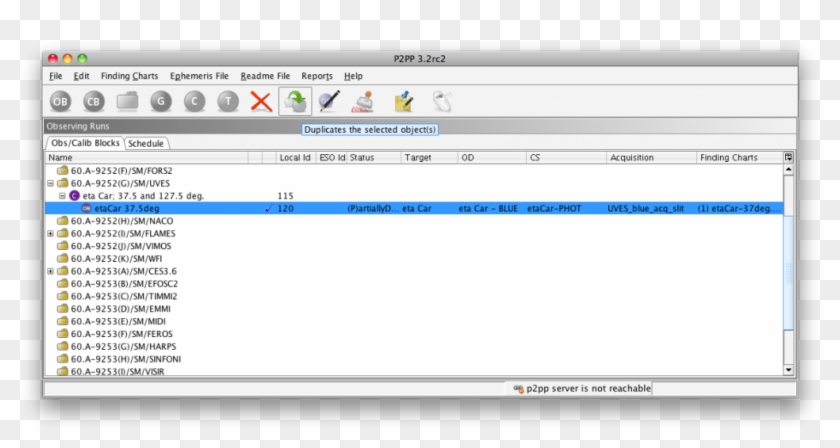Collapse the 60.A-9252(G)/SM/UVES run
Image resolution: width=840 pixels, height=448 pixels.
tap(51, 184)
